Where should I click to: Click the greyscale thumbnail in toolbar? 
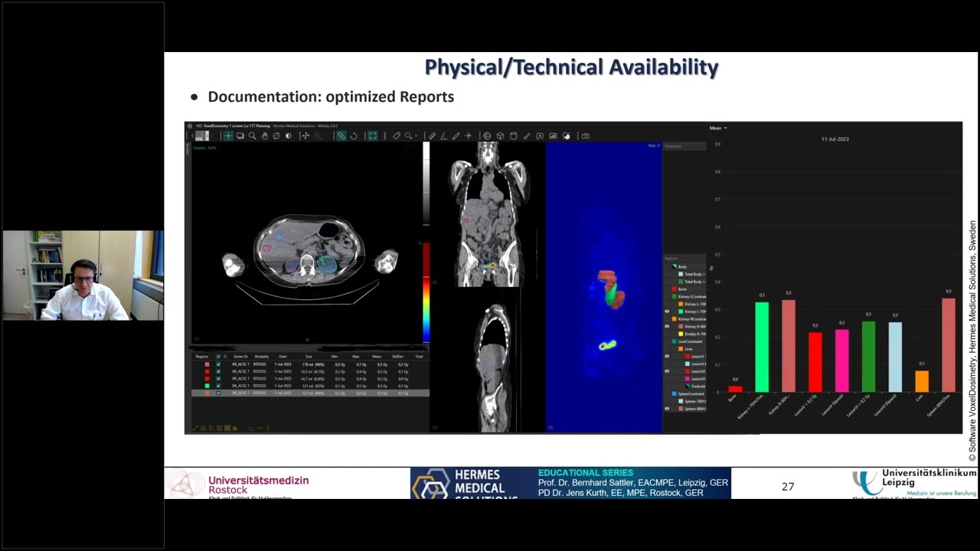click(x=202, y=135)
